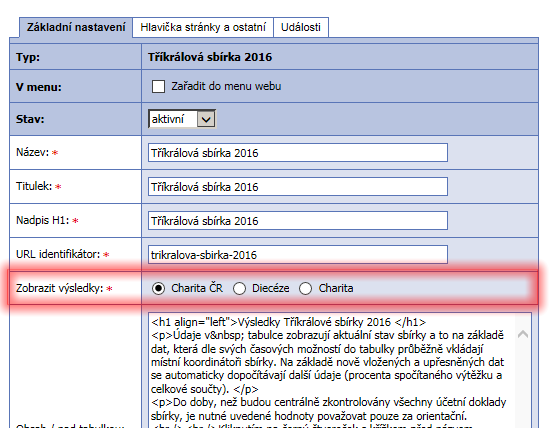Click into the Titulek text field
This screenshot has width=551, height=428.
[298, 187]
